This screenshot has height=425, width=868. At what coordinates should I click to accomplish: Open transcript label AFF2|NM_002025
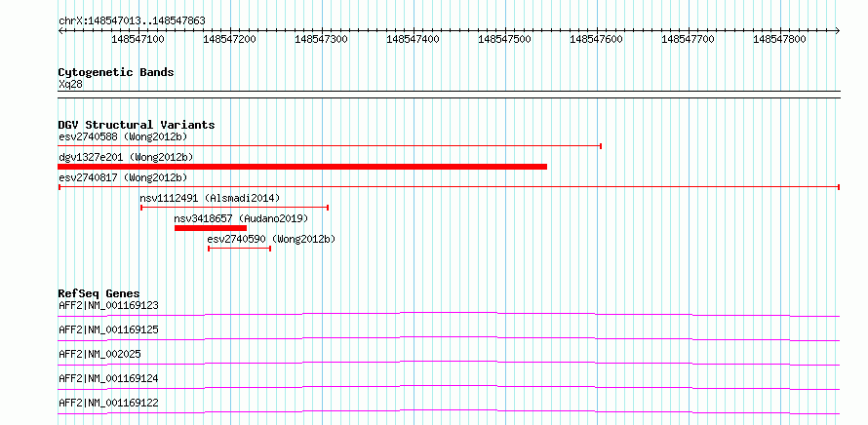coord(99,354)
